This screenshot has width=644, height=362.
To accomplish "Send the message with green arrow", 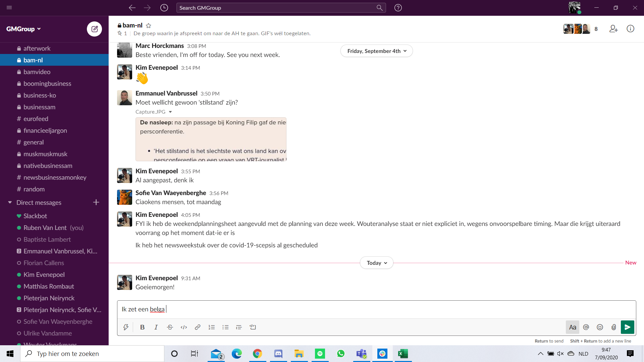I will pyautogui.click(x=627, y=327).
